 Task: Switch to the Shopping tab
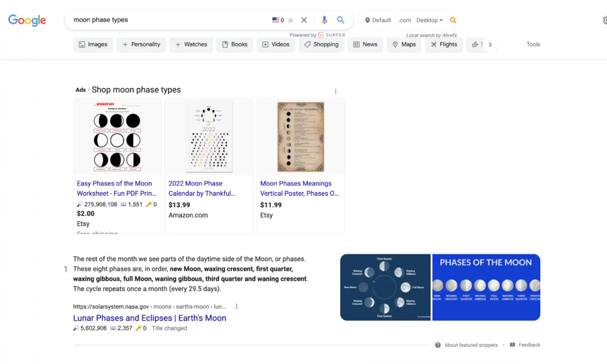click(321, 44)
